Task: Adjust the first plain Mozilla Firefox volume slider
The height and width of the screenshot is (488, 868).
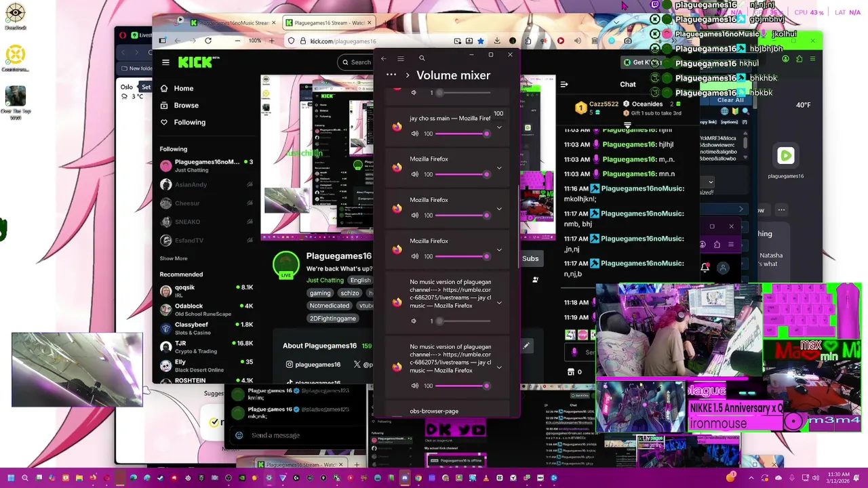Action: tap(462, 174)
